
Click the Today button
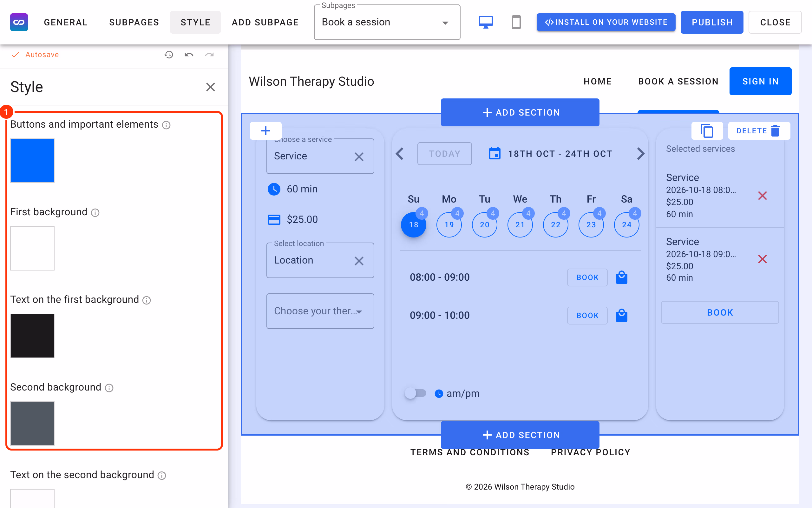(445, 154)
